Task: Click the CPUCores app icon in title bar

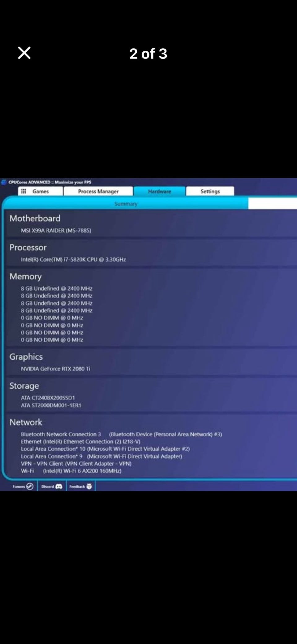Action: [x=4, y=182]
